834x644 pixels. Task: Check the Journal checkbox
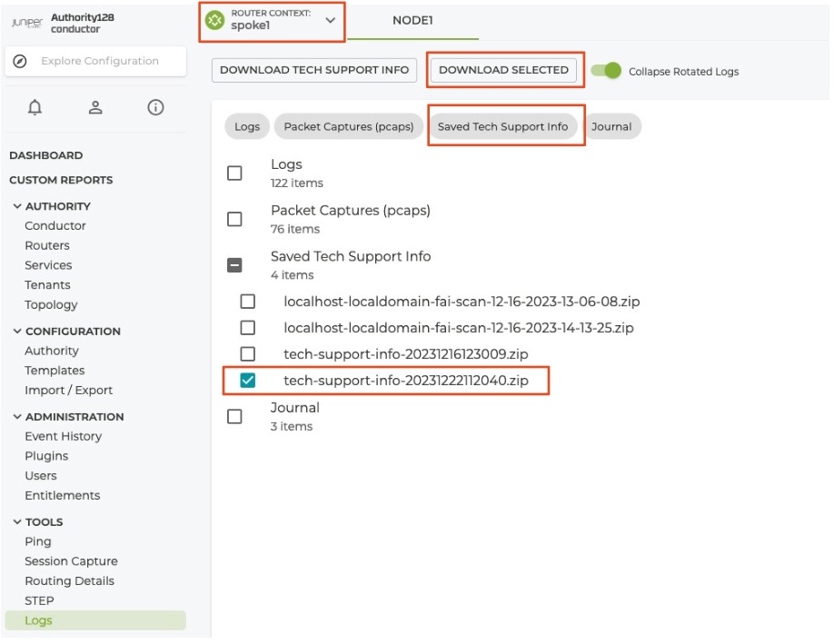coord(234,416)
